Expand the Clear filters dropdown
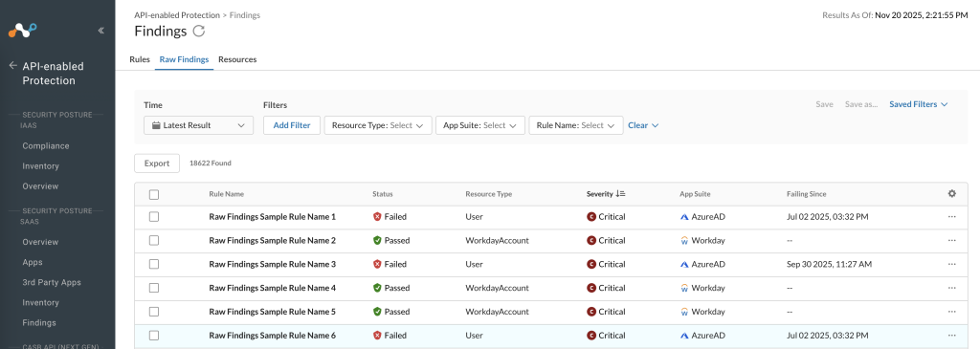 pos(643,125)
